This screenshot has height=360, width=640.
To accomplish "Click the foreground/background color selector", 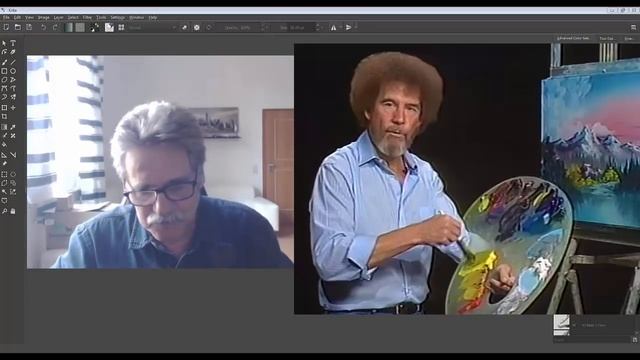I will pyautogui.click(x=95, y=27).
